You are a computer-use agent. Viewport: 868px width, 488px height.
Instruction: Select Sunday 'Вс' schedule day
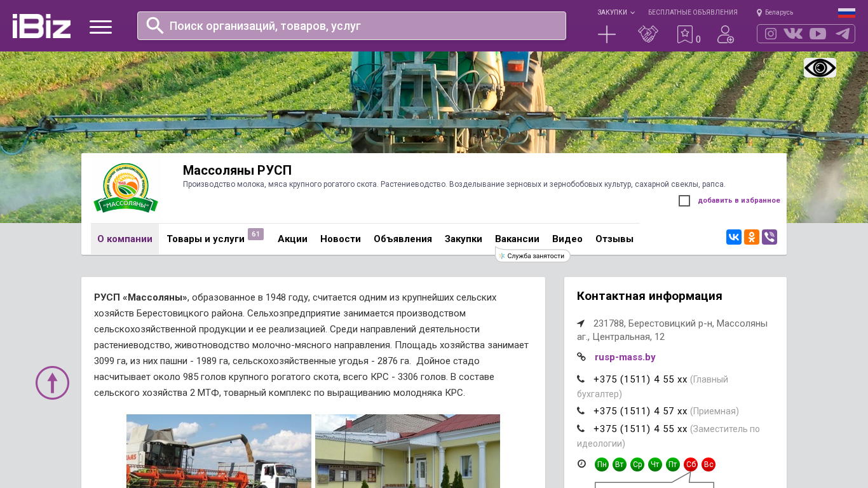pos(709,464)
